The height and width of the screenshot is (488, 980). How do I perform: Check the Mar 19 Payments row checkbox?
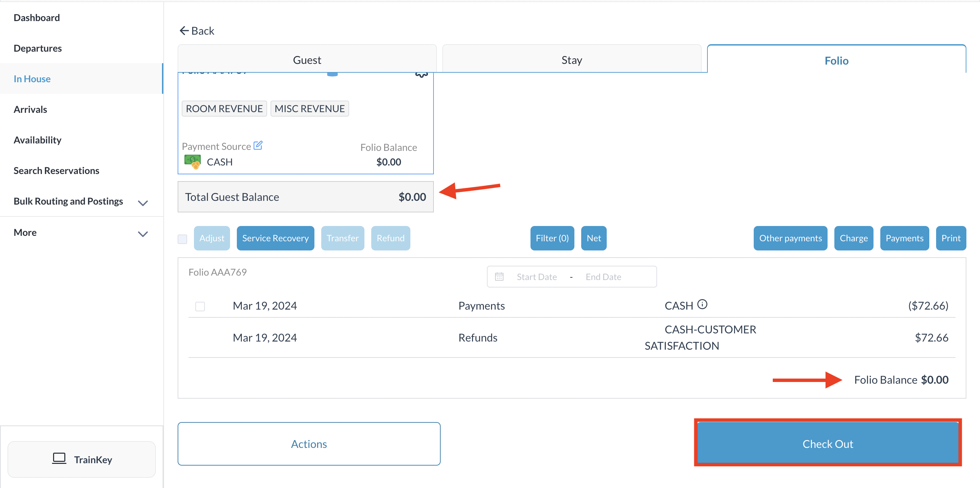[200, 306]
